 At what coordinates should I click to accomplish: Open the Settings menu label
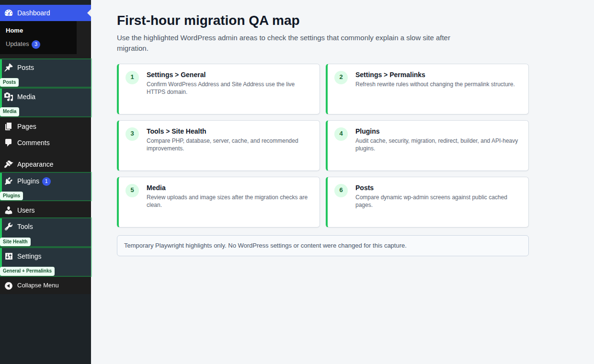pyautogui.click(x=29, y=256)
